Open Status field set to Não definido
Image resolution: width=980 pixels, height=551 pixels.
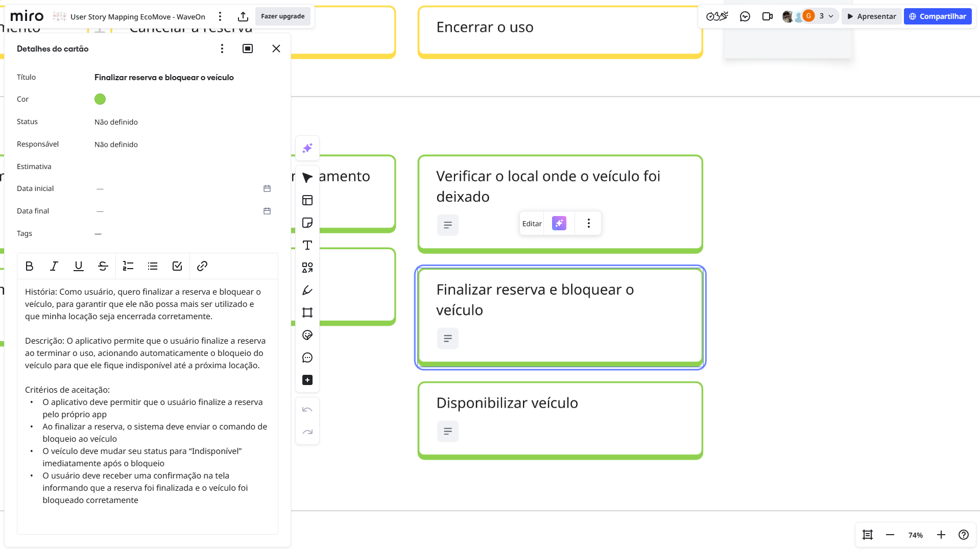[116, 122]
